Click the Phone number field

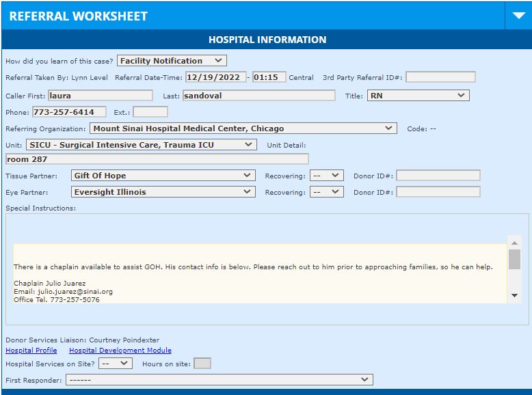click(69, 112)
